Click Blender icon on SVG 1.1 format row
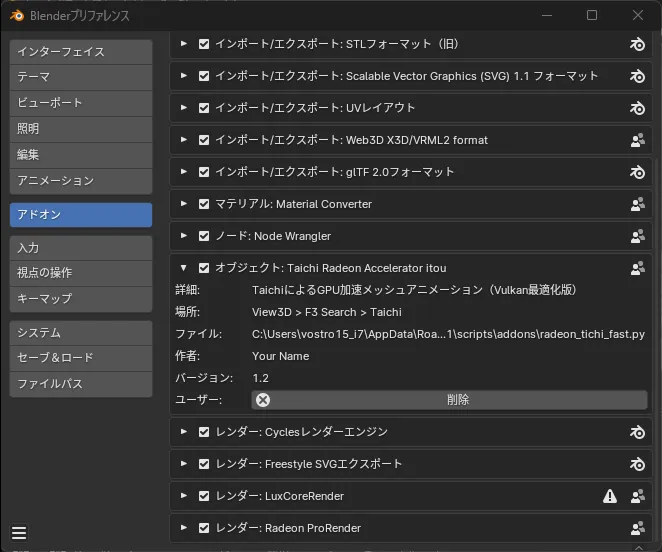The height and width of the screenshot is (552, 662). 637,76
